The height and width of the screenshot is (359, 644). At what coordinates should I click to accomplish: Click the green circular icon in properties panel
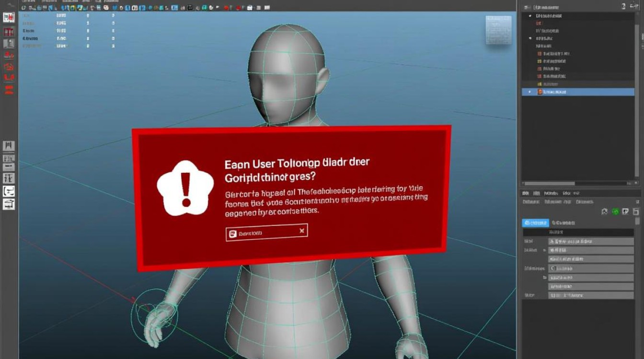[x=615, y=212]
